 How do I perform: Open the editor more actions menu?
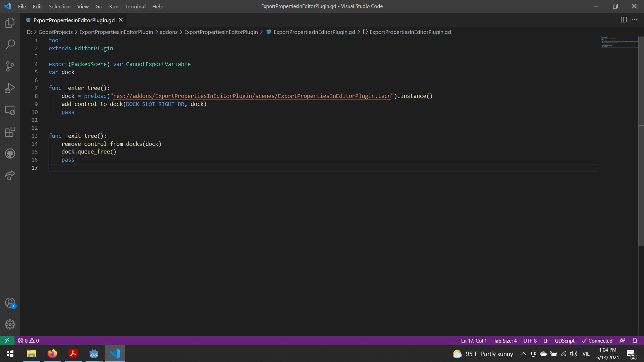[635, 20]
